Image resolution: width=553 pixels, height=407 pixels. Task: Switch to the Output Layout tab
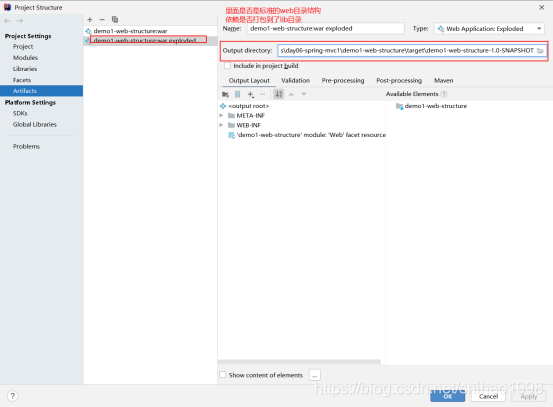(x=249, y=80)
